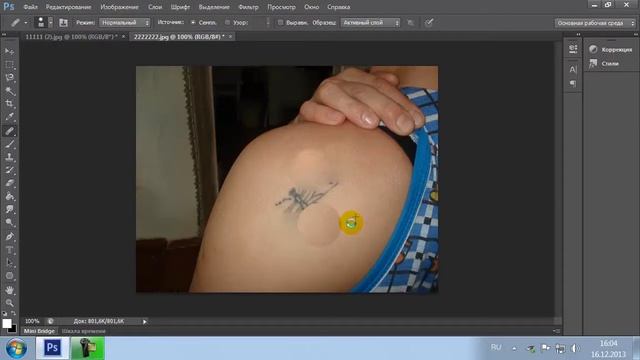
Task: Select the Hand tool
Action: click(x=9, y=290)
